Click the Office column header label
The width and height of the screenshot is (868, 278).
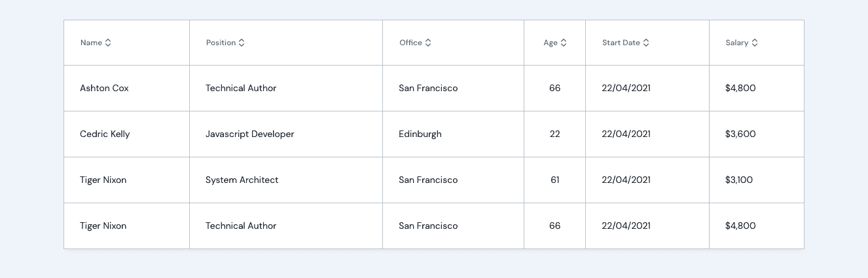coord(410,43)
